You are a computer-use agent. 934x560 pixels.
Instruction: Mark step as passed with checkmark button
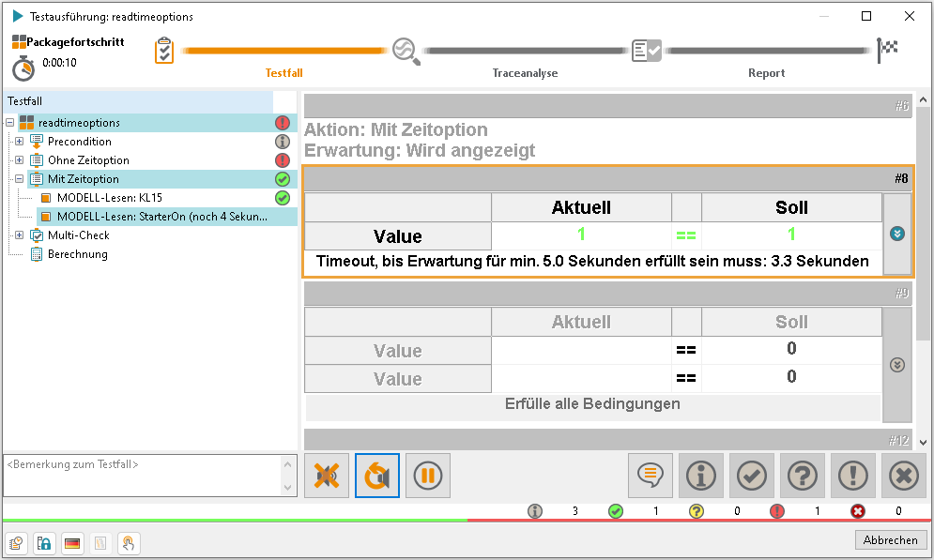[x=752, y=476]
